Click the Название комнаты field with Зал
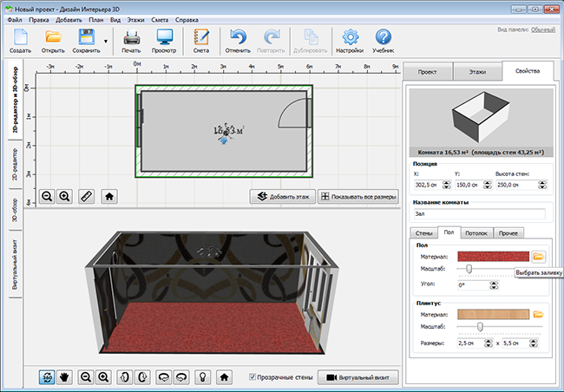564x392 pixels. (479, 213)
